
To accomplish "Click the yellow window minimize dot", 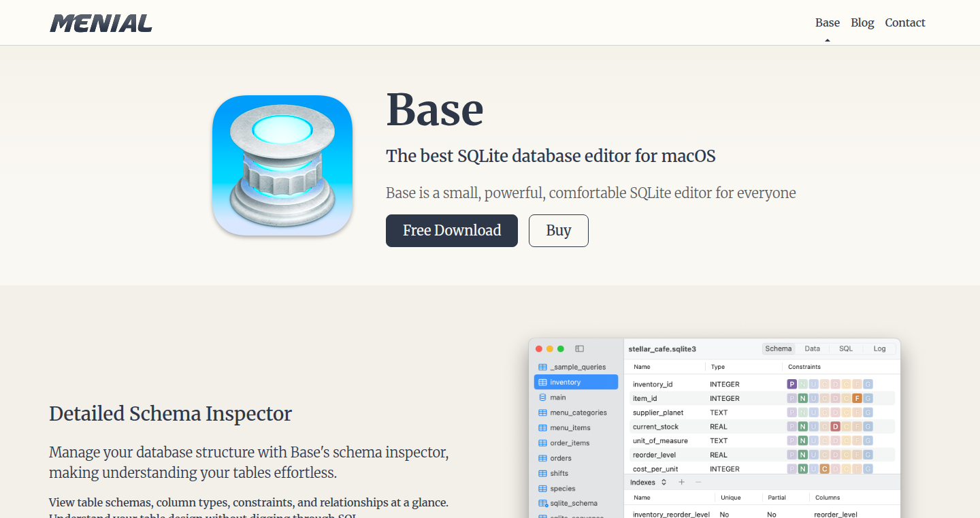I will (x=550, y=349).
